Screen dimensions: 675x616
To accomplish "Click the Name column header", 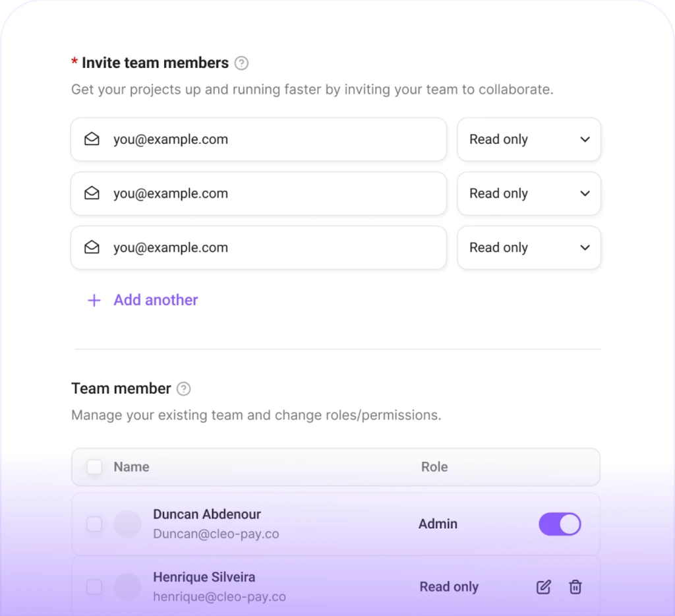I will [131, 466].
